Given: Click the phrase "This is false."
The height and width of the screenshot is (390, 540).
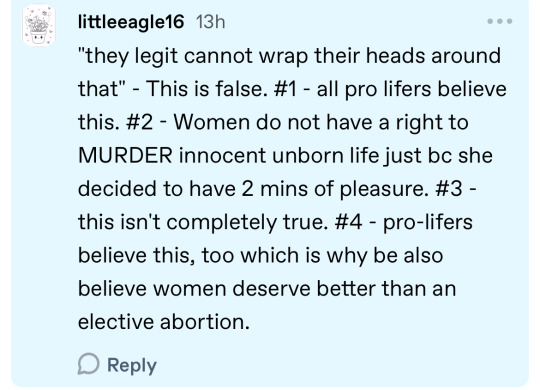Looking at the screenshot, I should click(207, 89).
